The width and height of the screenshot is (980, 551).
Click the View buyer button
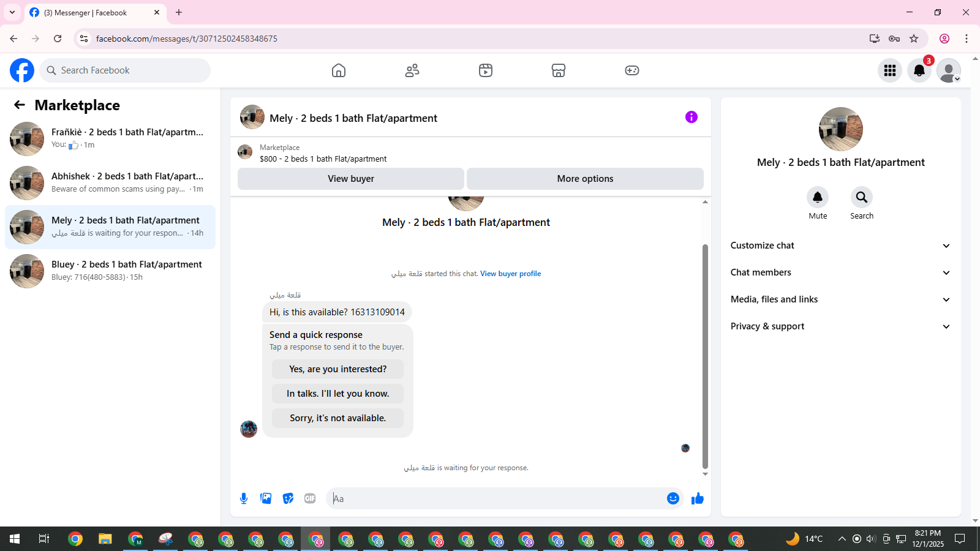351,179
